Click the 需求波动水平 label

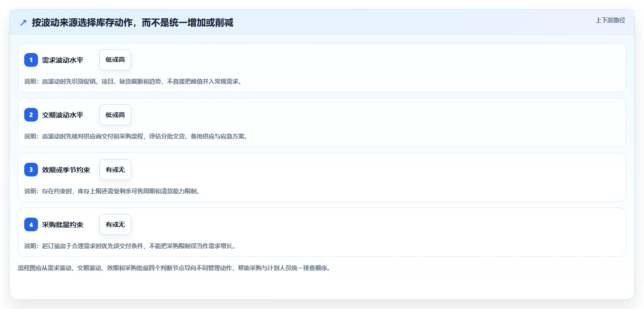click(63, 60)
